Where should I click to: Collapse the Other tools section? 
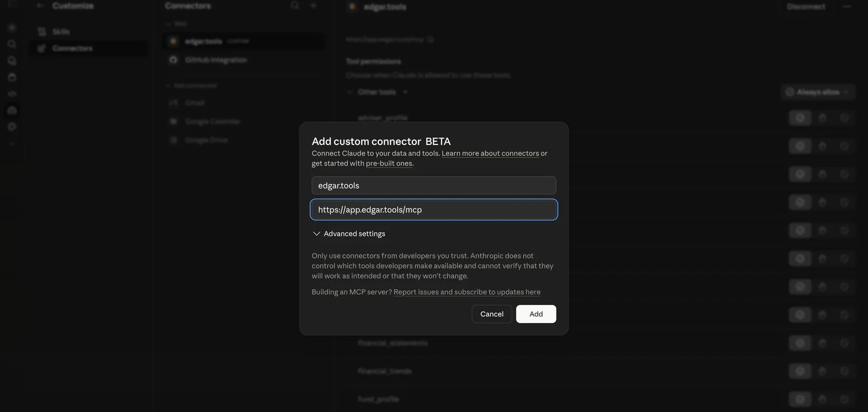tap(350, 92)
